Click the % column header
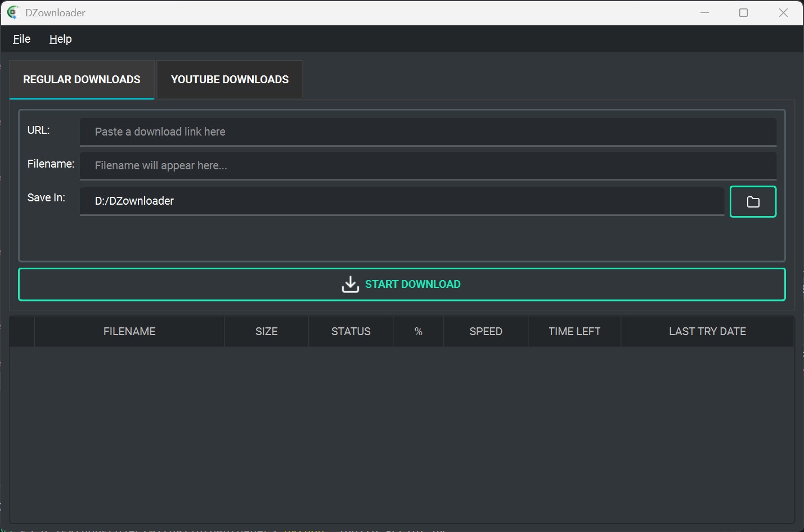This screenshot has width=804, height=532. pos(419,331)
